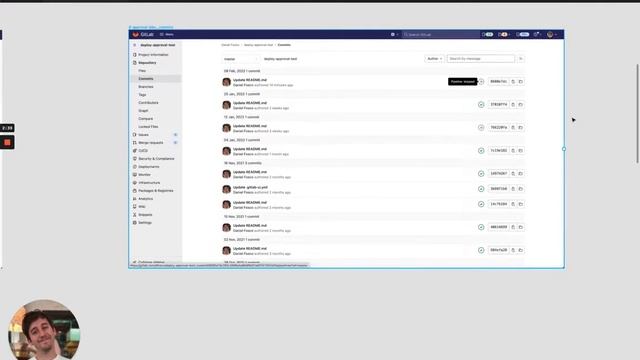Image resolution: width=640 pixels, height=360 pixels.
Task: Open Locked Files under Repository
Action: 148,127
